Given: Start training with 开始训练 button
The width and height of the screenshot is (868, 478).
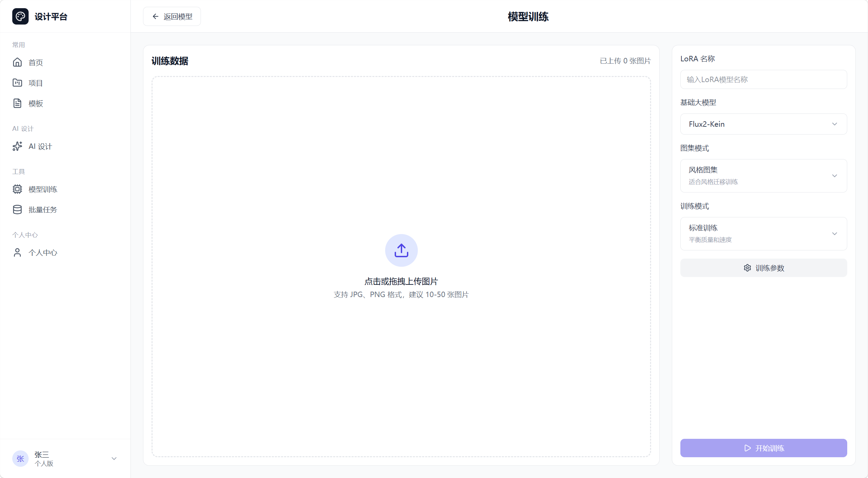Looking at the screenshot, I should coord(763,448).
